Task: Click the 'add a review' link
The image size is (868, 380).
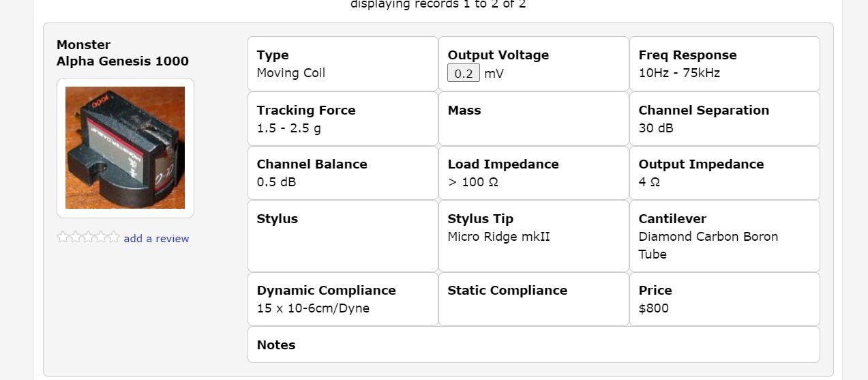Action: pos(156,238)
